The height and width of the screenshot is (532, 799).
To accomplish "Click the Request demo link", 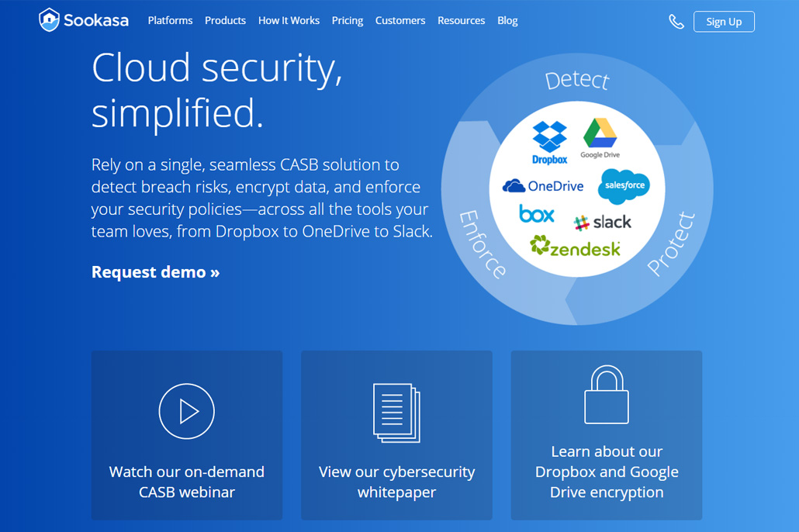I will (155, 272).
